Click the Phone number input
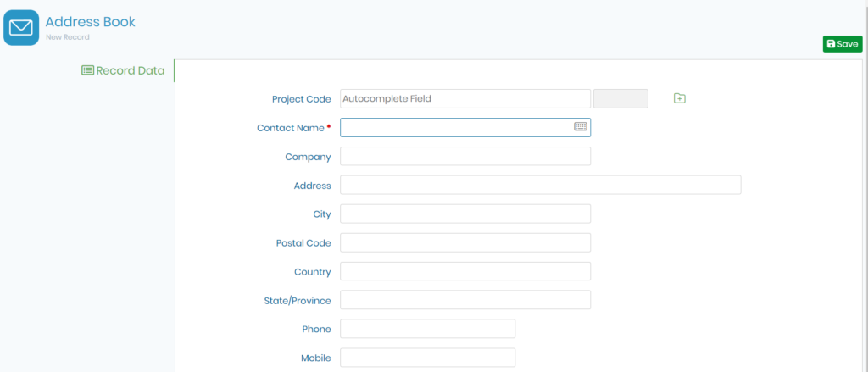The image size is (868, 372). (427, 329)
